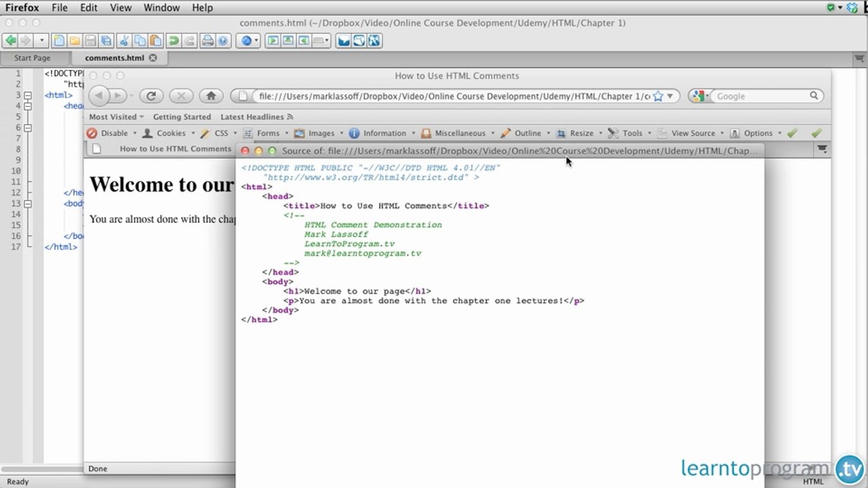
Task: Collapse the fold marker on line 6
Action: click(x=28, y=128)
